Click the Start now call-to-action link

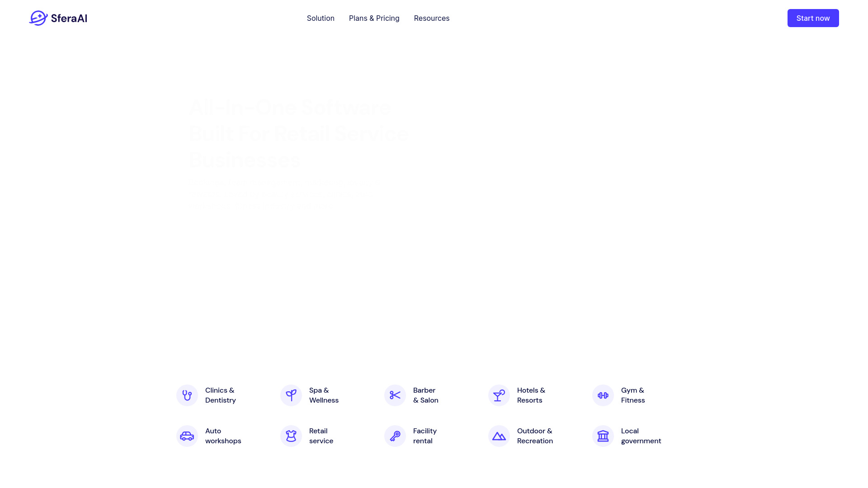point(812,18)
